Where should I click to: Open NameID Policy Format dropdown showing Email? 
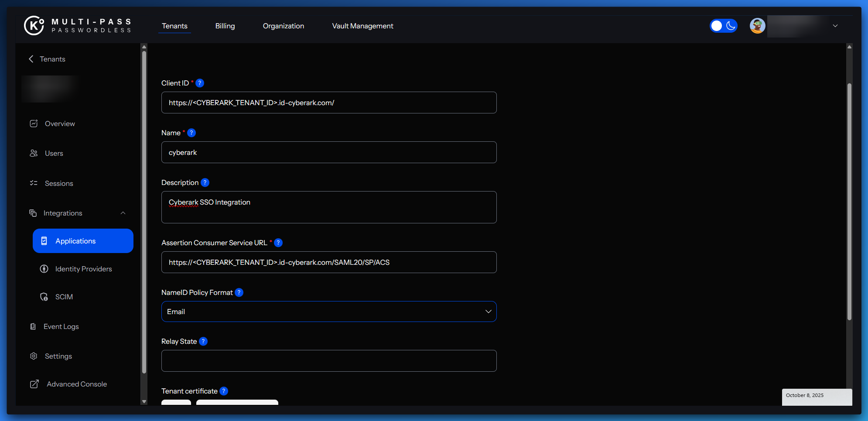point(328,311)
